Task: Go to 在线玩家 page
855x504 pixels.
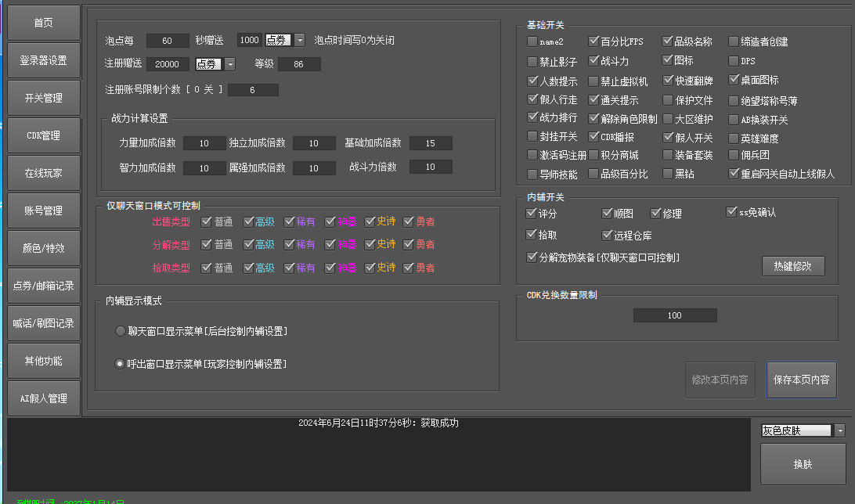Action: pos(44,173)
